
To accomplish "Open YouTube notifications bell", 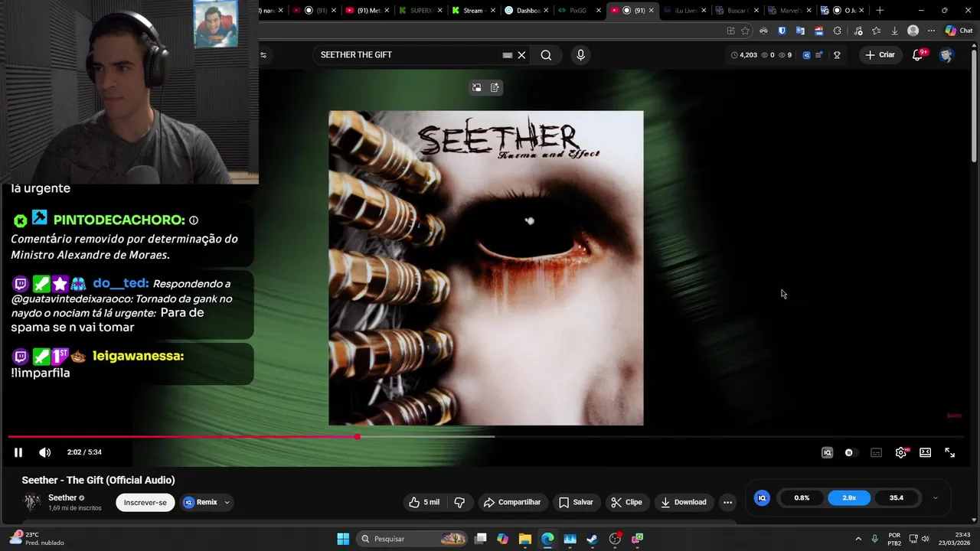I will 918,55.
